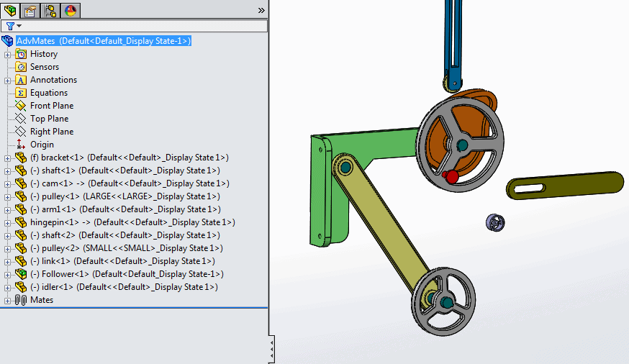Expand the Annotations folder
Viewport: 629px width, 364px height.
pyautogui.click(x=8, y=80)
